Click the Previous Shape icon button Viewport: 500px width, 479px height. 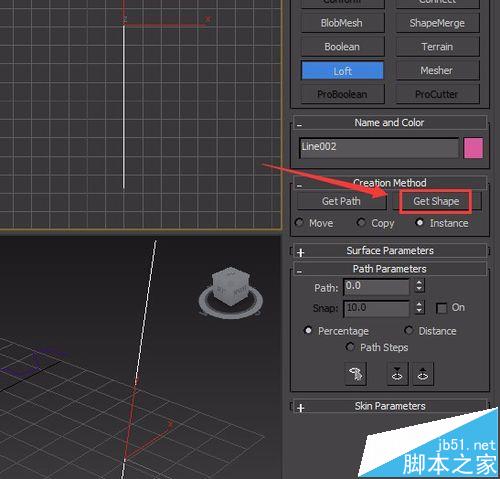(397, 374)
